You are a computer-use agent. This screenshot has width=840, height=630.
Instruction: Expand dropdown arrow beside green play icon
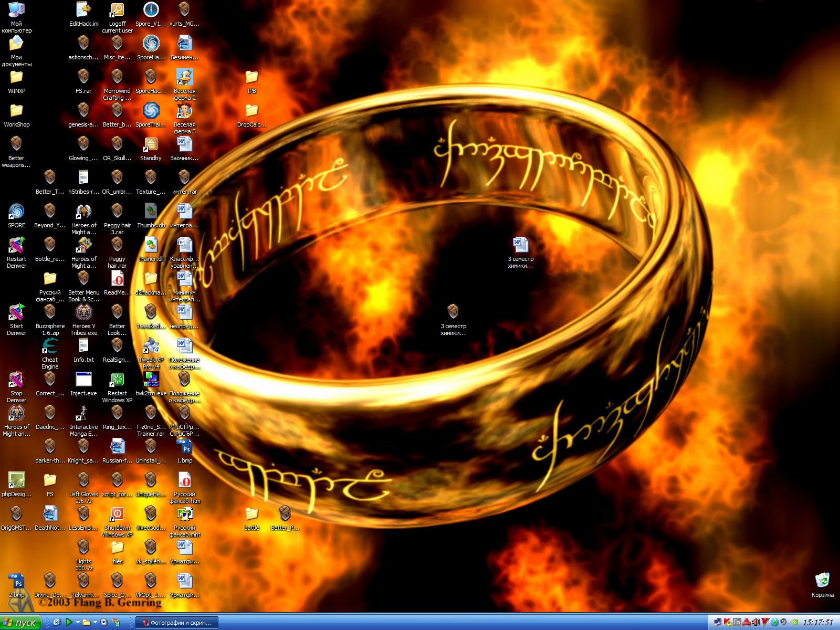[x=78, y=622]
